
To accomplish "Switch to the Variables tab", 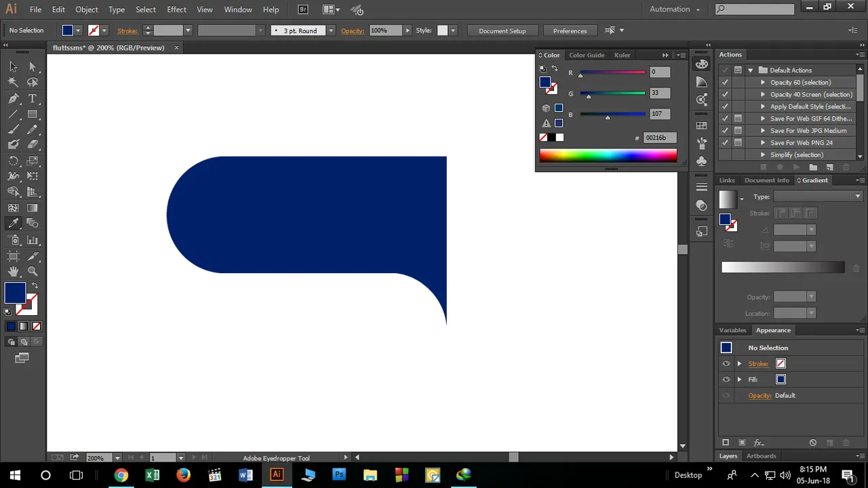I will click(x=732, y=330).
